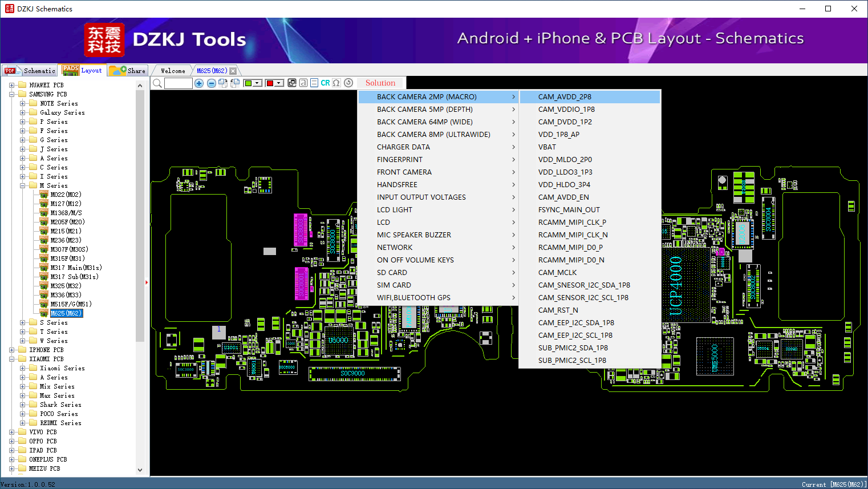
Task: Select SUB_PMIC2_SCL_1P8 from the submenu
Action: [x=590, y=361]
